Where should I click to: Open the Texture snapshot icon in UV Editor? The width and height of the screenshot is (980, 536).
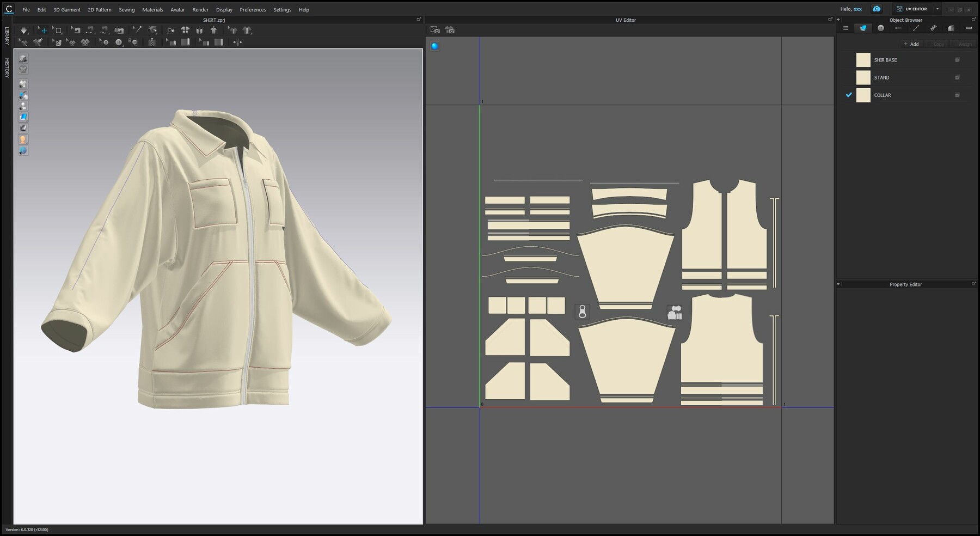(436, 31)
